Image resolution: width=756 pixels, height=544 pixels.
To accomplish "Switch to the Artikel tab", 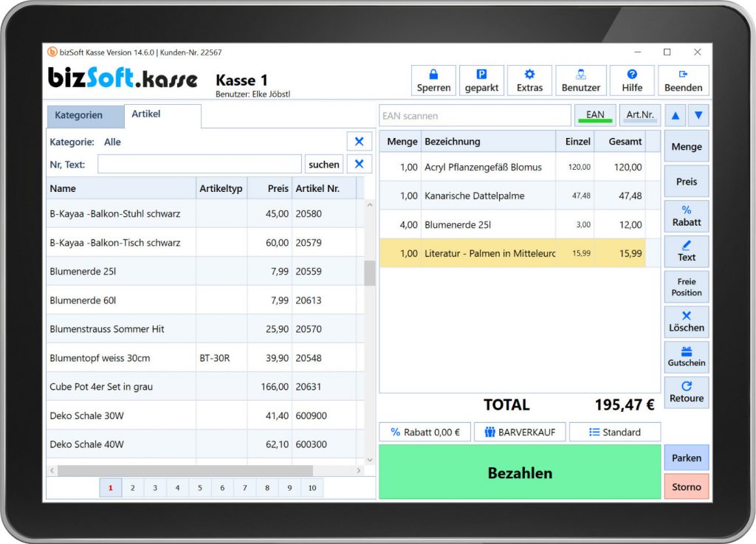I will [x=162, y=116].
